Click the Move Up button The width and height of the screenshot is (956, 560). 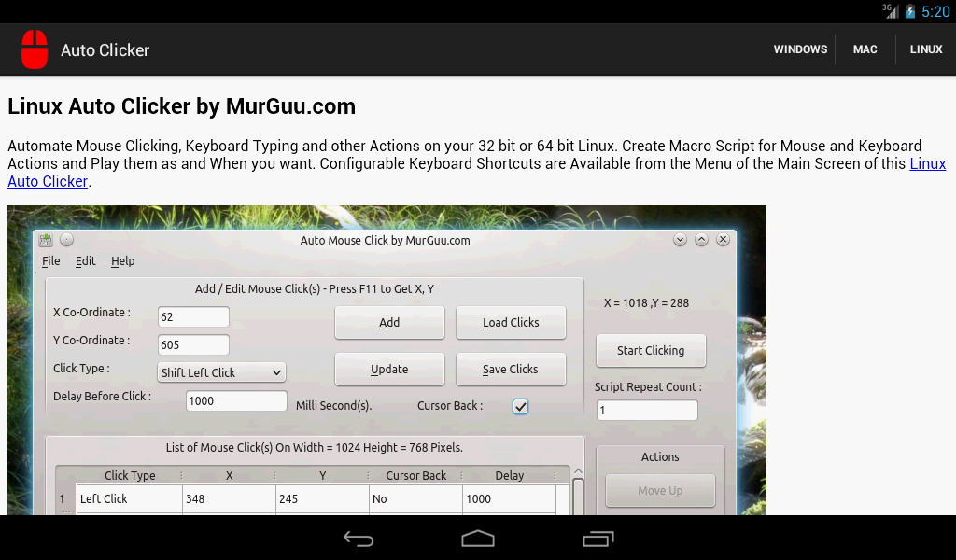point(660,491)
